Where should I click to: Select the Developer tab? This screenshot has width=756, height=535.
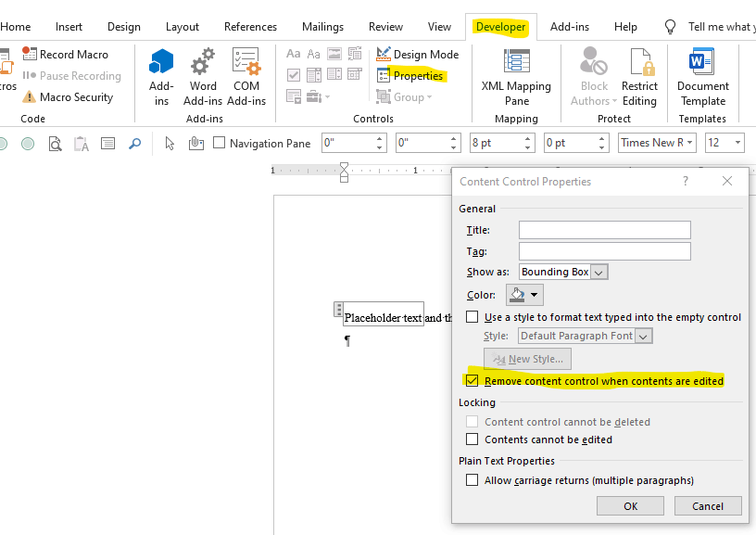[x=500, y=27]
